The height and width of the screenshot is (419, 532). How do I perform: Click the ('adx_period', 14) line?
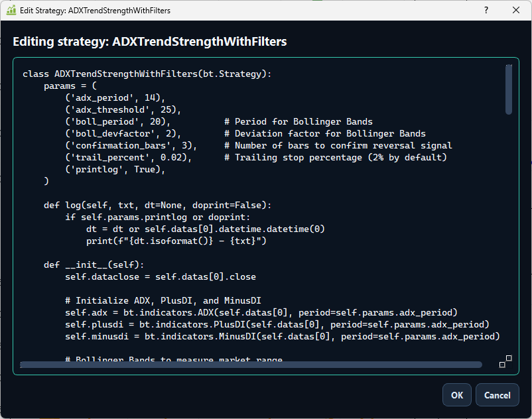point(115,98)
